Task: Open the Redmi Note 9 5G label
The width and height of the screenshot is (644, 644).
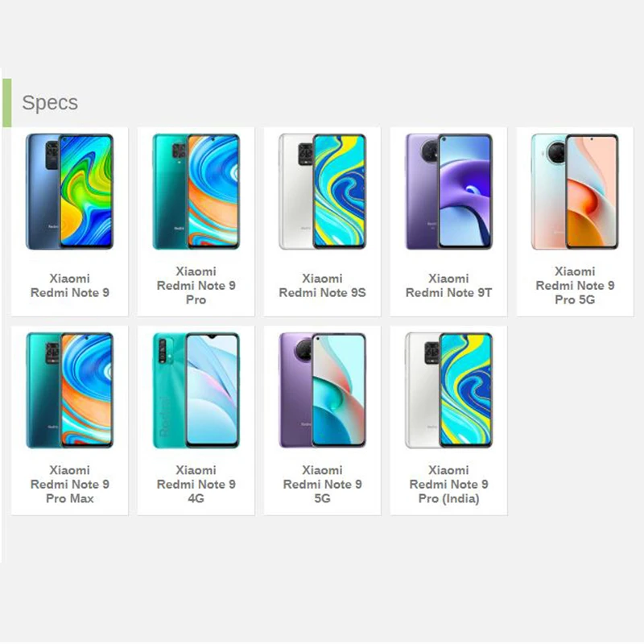Action: [323, 485]
